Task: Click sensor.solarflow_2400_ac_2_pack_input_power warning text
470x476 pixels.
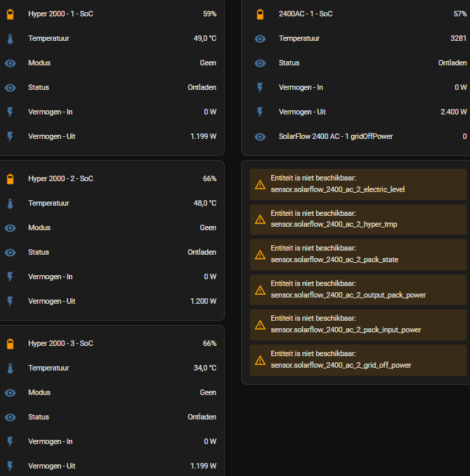Action: [x=346, y=330]
